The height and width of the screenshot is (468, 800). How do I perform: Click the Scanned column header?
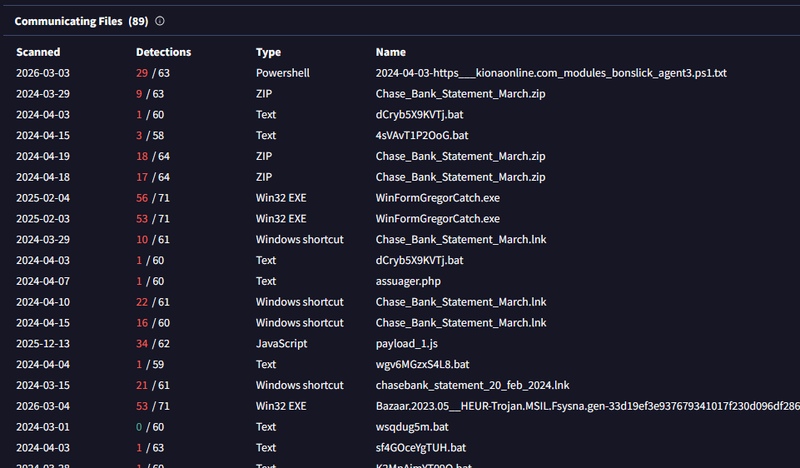[38, 52]
